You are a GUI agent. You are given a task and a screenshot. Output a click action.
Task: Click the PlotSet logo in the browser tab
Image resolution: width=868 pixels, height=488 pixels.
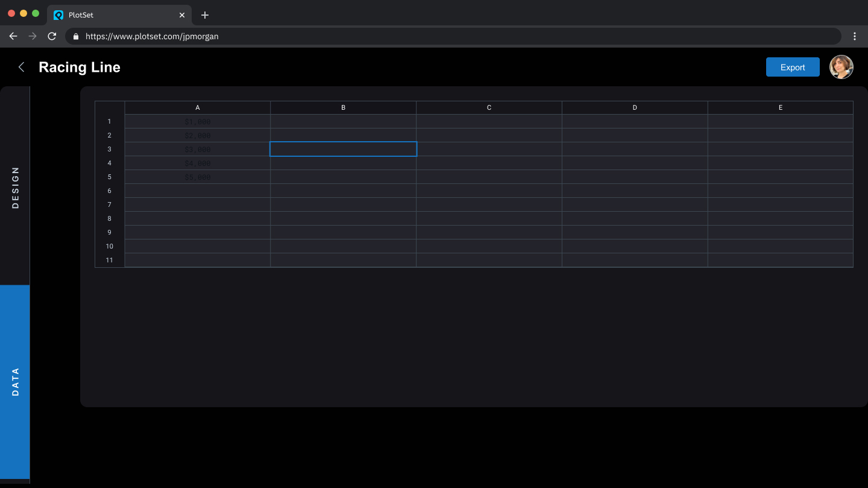pyautogui.click(x=58, y=14)
